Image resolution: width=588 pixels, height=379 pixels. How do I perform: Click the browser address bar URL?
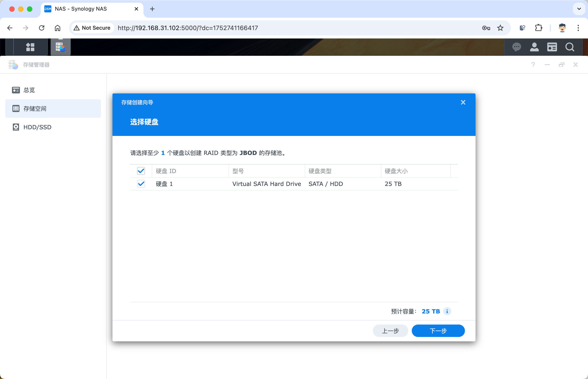click(x=188, y=28)
